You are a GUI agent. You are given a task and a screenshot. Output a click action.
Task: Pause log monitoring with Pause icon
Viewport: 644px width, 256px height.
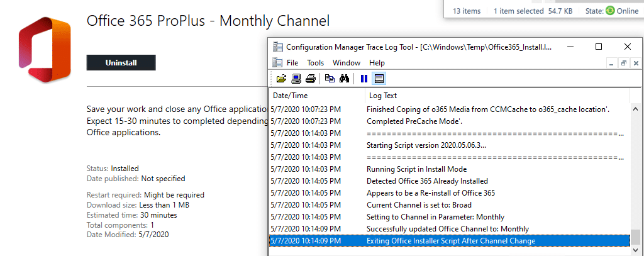(364, 79)
